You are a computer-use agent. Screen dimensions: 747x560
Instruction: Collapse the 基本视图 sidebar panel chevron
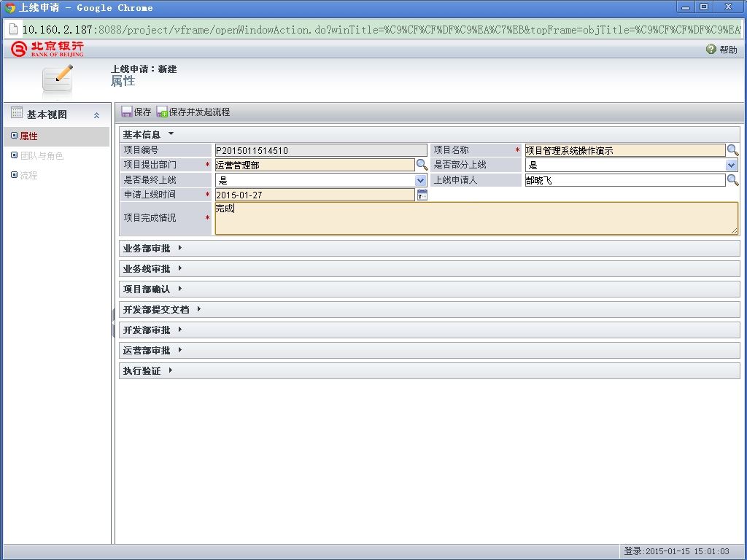click(x=97, y=115)
